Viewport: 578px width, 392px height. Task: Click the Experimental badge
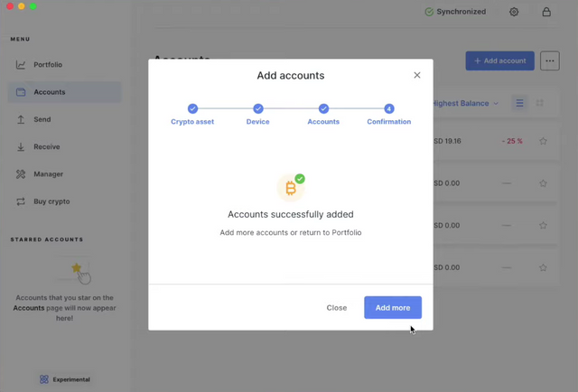tap(65, 379)
